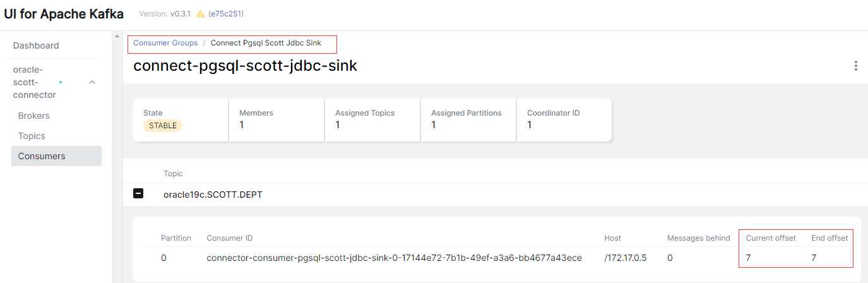The image size is (868, 283).
Task: Click the sidebar scroll up arrow
Action: tap(117, 37)
